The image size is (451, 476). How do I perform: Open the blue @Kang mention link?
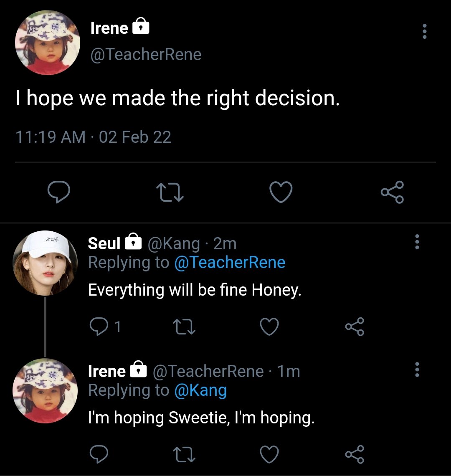tap(200, 390)
